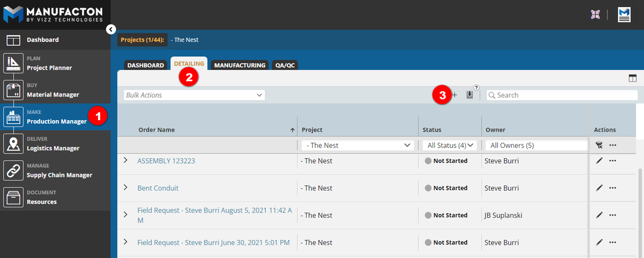The width and height of the screenshot is (644, 258).
Task: Click the plus icon to add order
Action: click(x=455, y=95)
